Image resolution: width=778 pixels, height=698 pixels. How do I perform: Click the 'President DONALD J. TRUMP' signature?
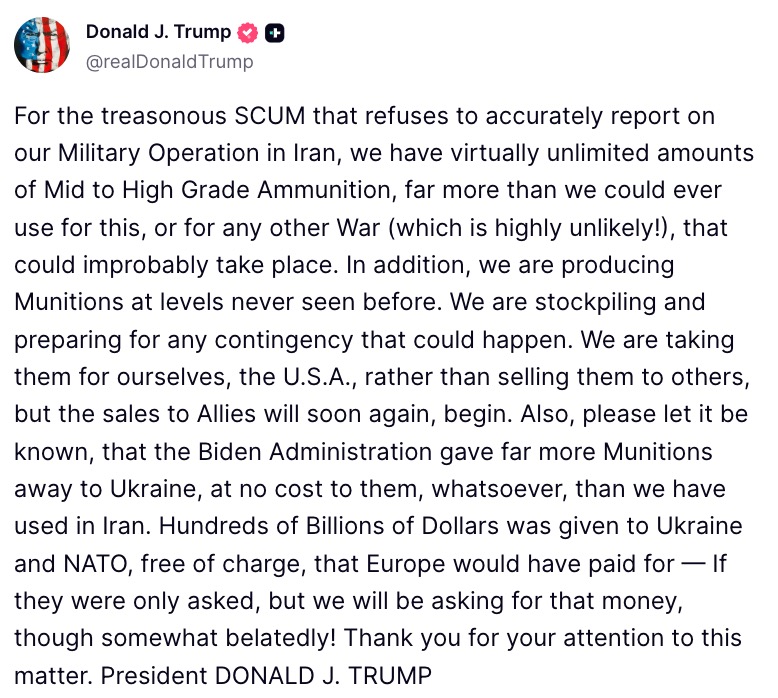click(266, 676)
